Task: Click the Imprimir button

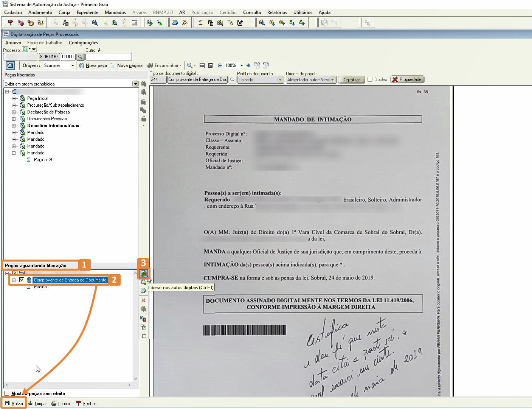Action: (x=61, y=404)
